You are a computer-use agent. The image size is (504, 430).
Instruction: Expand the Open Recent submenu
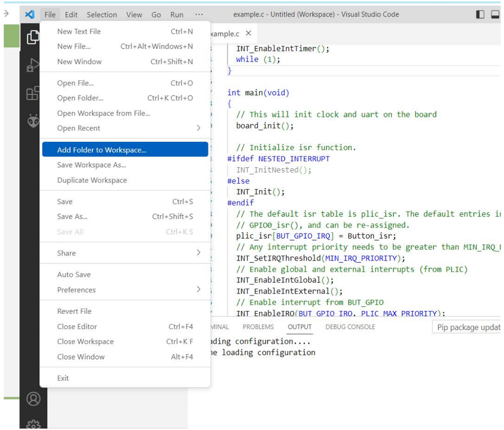coord(125,128)
